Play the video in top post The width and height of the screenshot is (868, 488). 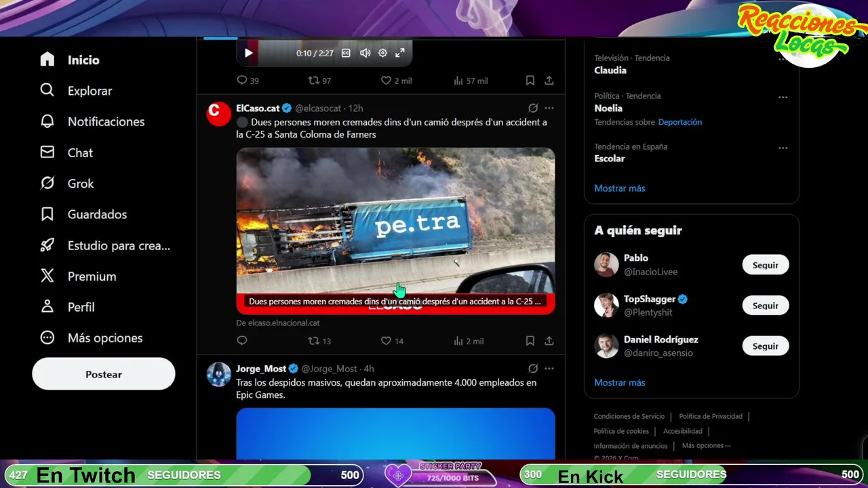[x=248, y=53]
